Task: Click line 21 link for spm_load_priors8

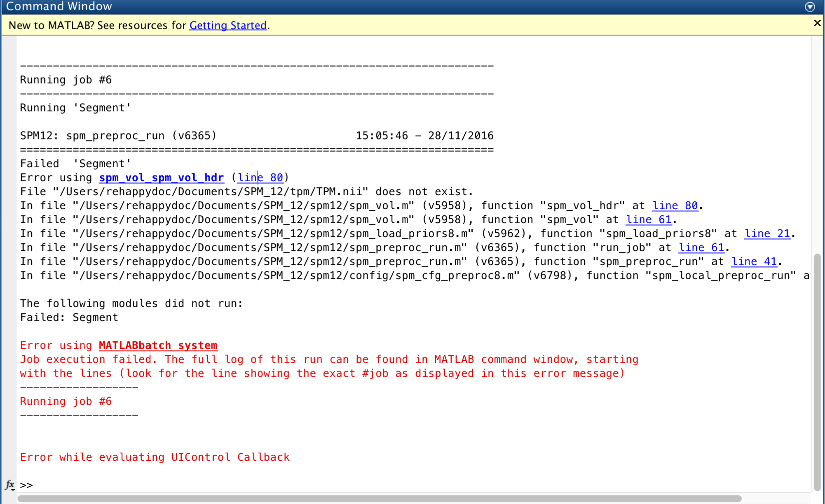Action: pos(767,233)
